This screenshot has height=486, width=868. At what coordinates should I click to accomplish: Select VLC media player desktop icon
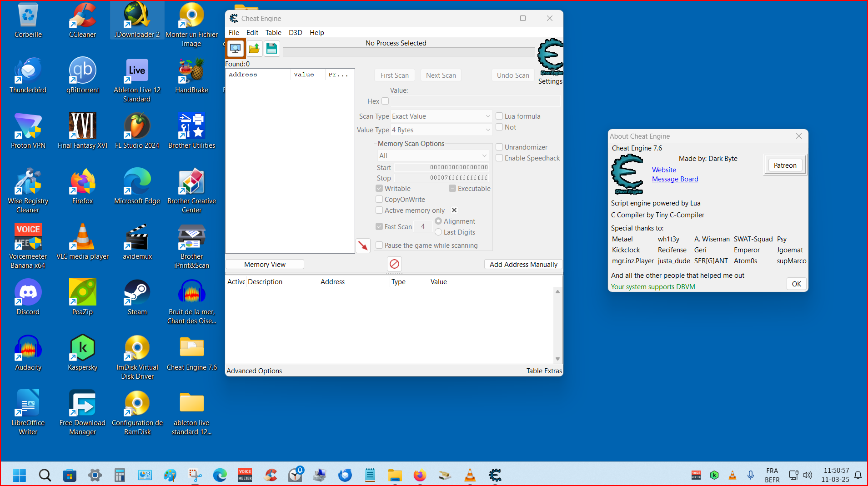[82, 242]
